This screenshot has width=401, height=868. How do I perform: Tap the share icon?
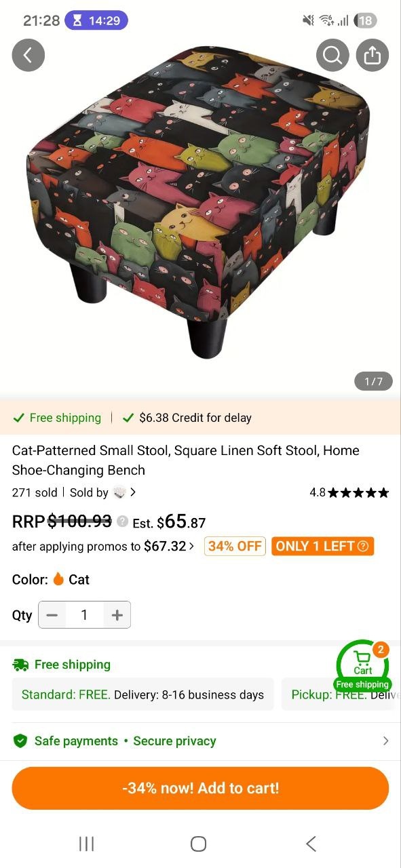373,55
